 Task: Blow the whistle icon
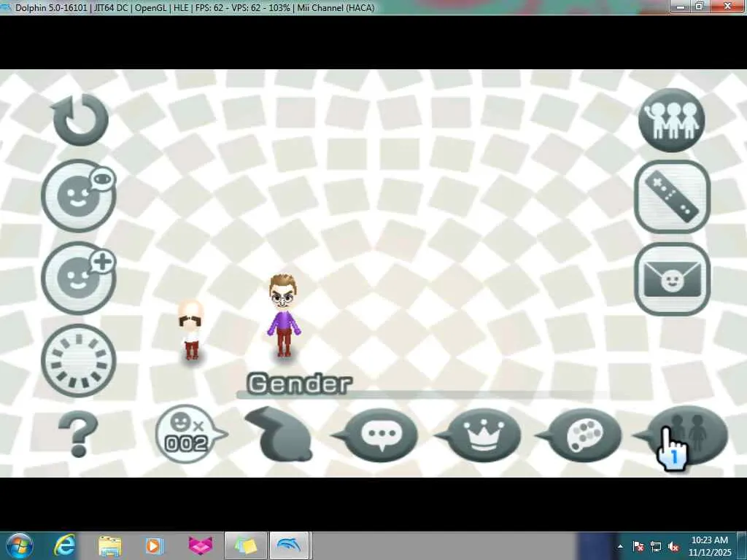[279, 434]
